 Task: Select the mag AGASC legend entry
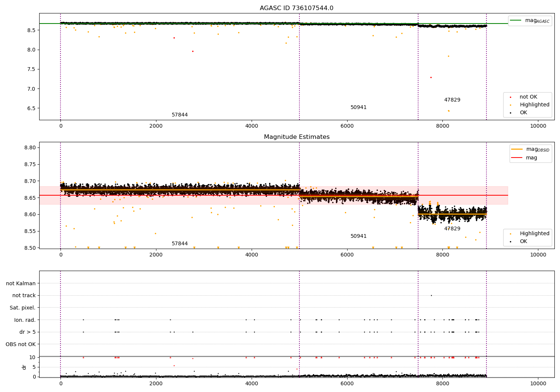530,21
